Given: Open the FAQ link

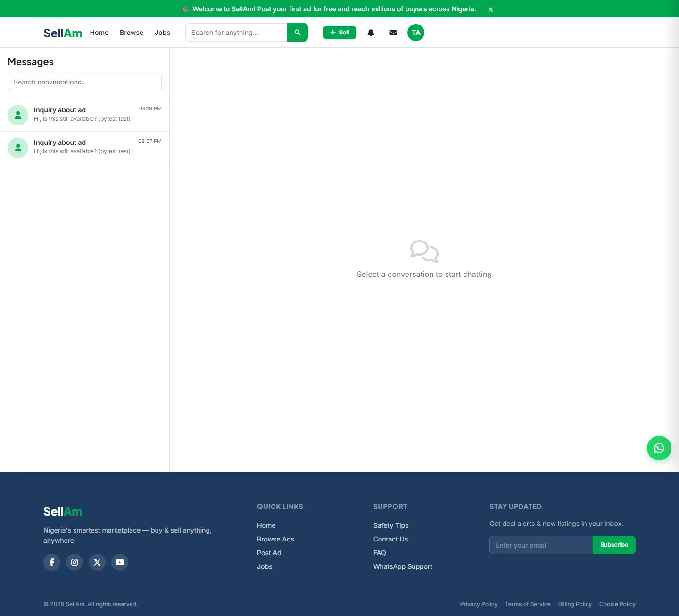Looking at the screenshot, I should point(380,553).
